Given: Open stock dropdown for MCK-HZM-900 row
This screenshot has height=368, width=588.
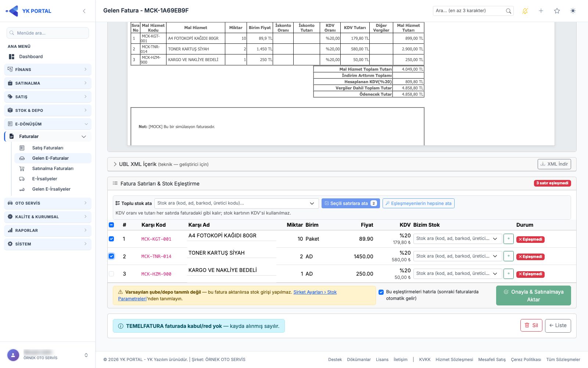Looking at the screenshot, I should [458, 274].
